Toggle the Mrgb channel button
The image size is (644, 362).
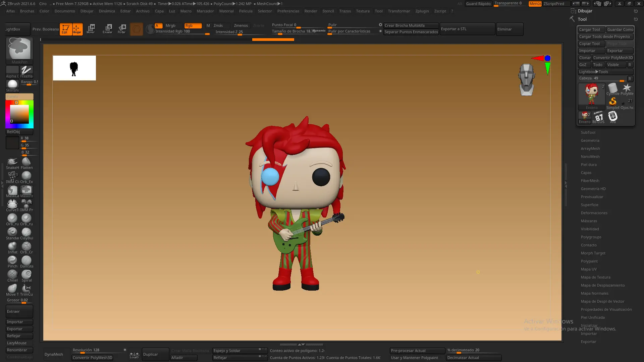click(170, 25)
